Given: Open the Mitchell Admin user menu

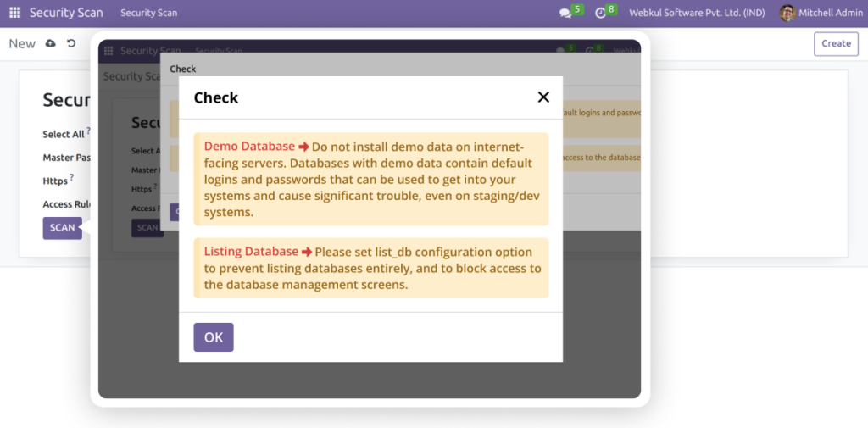Looking at the screenshot, I should pyautogui.click(x=820, y=13).
